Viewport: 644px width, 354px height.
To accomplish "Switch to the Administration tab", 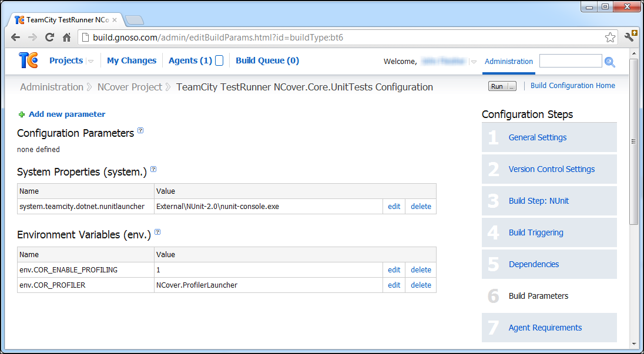I will tap(508, 61).
